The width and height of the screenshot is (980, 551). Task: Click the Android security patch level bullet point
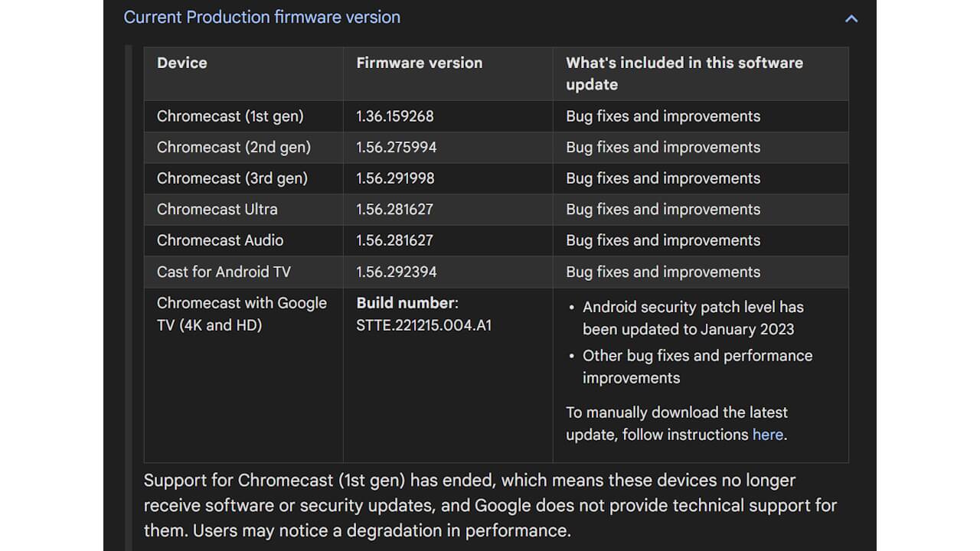[693, 318]
